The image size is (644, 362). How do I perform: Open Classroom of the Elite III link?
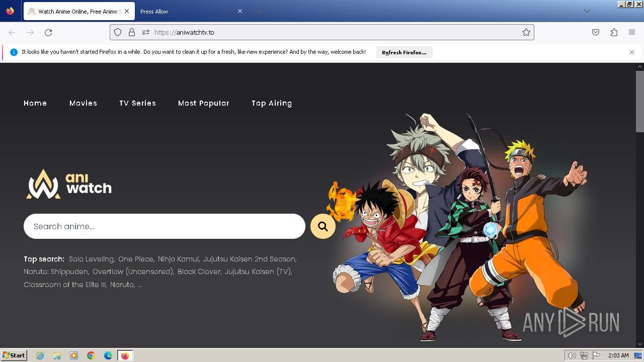[x=65, y=285]
